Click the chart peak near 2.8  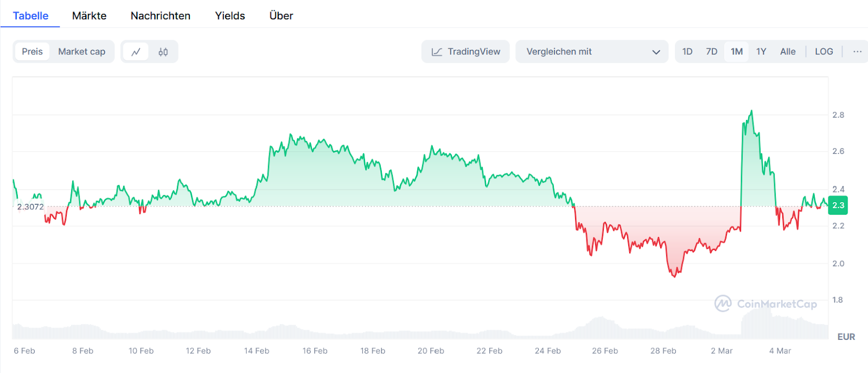[x=751, y=111]
